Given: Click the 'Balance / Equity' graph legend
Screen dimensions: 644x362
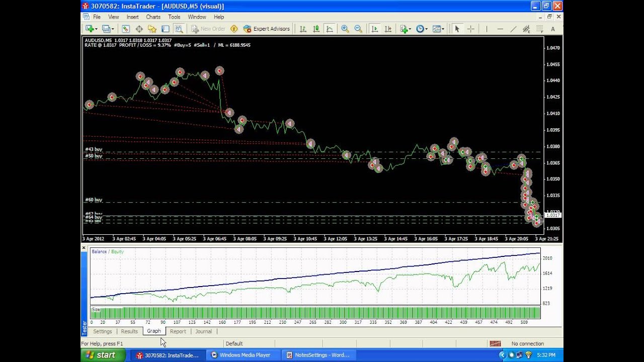Looking at the screenshot, I should tap(108, 251).
